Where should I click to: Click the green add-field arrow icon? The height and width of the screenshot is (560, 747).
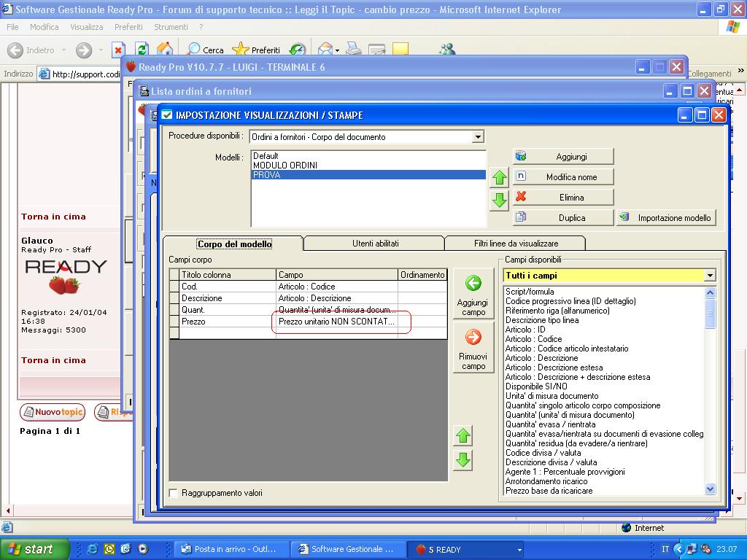coord(473,284)
